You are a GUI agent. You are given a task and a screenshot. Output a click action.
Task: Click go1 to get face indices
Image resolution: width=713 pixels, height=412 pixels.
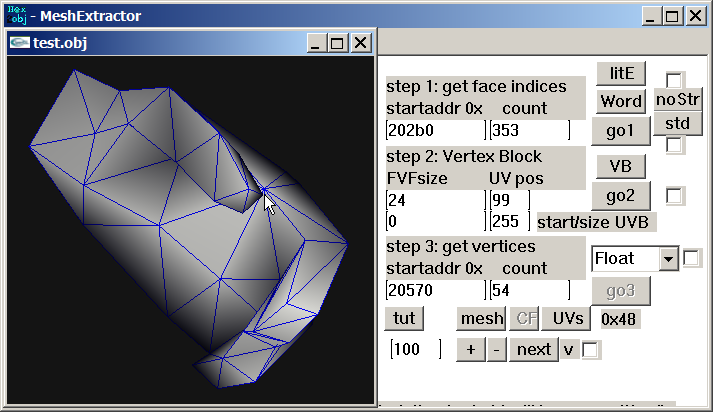click(x=621, y=130)
